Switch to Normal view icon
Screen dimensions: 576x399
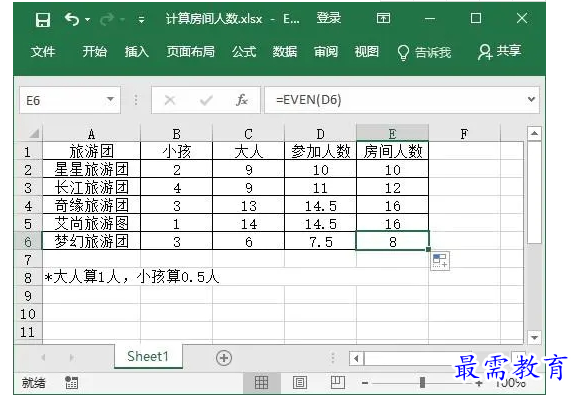[262, 382]
